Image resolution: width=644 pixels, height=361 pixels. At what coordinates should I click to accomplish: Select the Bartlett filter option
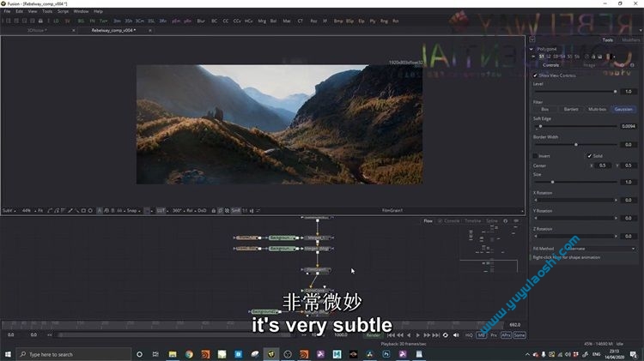click(x=571, y=109)
